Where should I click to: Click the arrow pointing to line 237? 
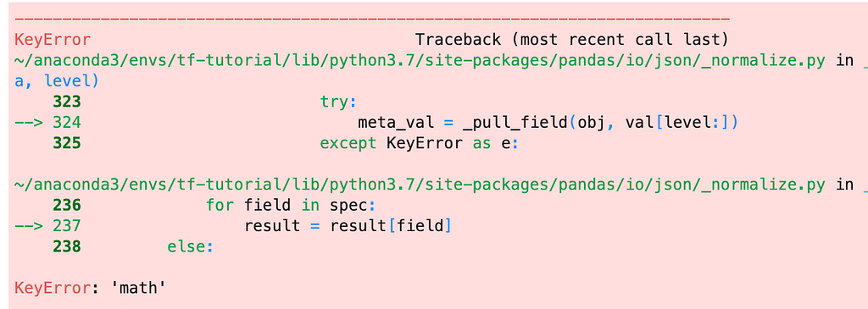[x=28, y=226]
